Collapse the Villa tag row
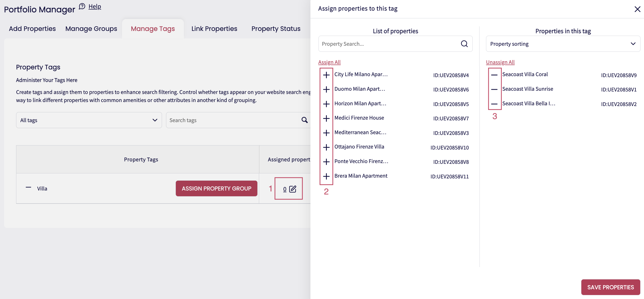 click(x=28, y=187)
